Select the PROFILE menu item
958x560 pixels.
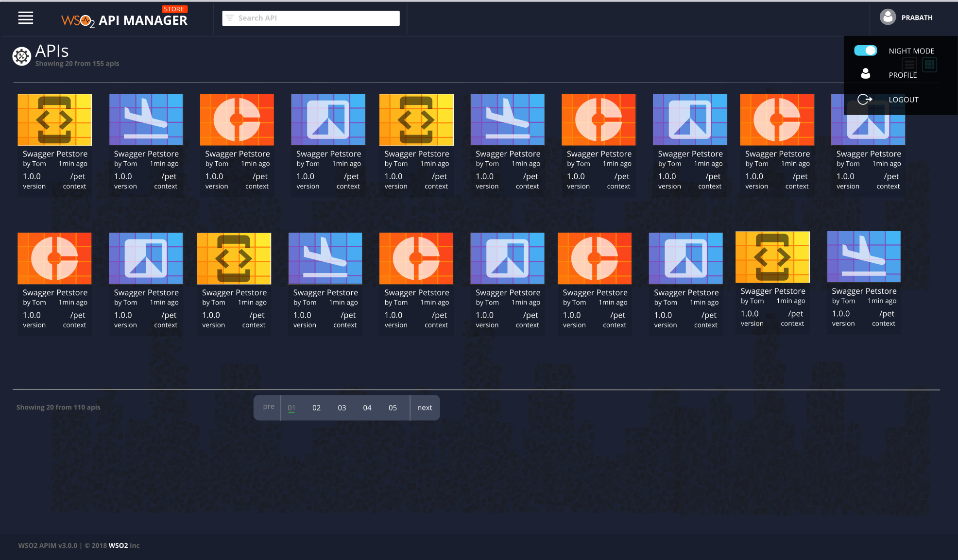pos(903,75)
